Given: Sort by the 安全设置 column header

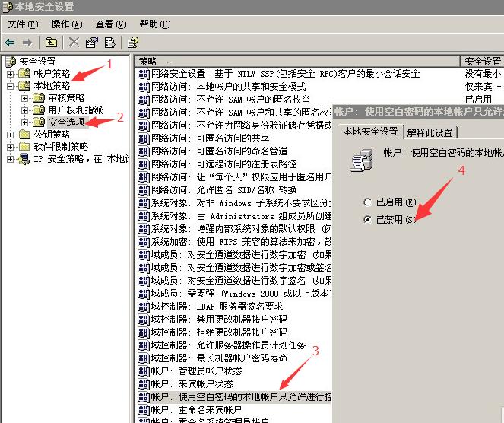Looking at the screenshot, I should (x=482, y=61).
